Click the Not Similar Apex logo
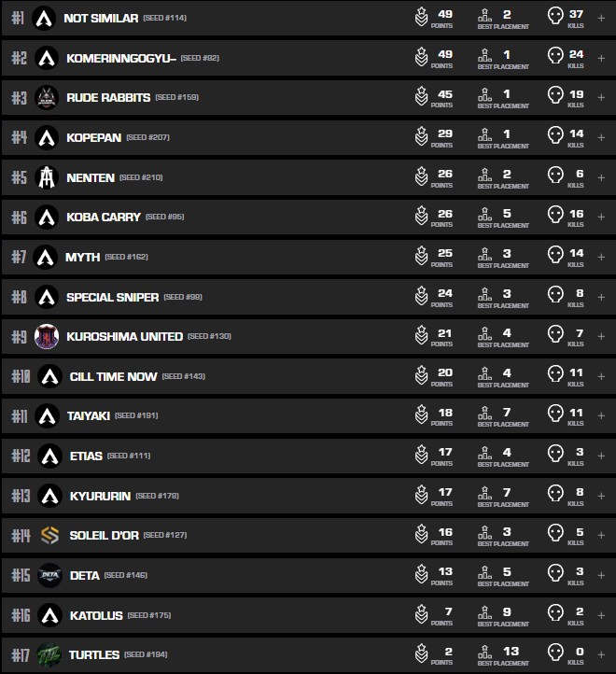This screenshot has width=616, height=674. (x=44, y=18)
